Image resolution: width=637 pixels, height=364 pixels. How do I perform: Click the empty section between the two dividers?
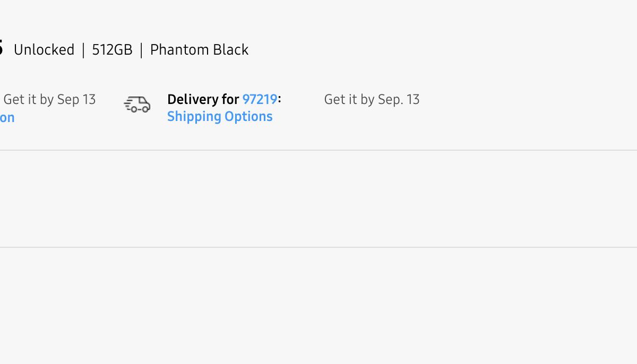[318, 199]
